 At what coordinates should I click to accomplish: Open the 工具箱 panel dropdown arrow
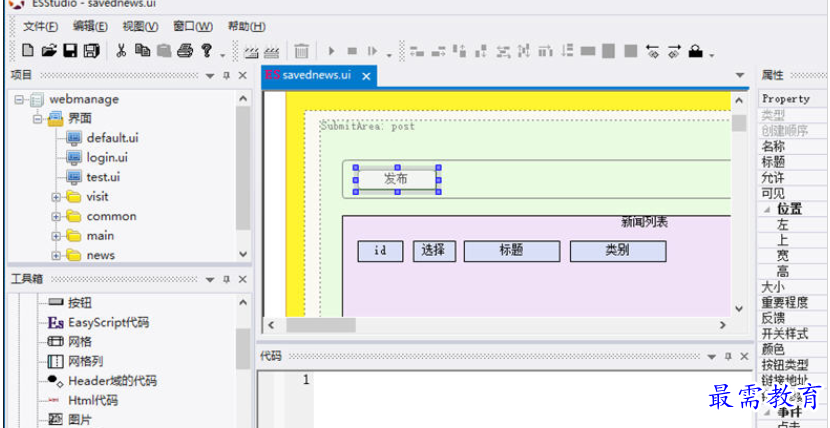coord(210,279)
